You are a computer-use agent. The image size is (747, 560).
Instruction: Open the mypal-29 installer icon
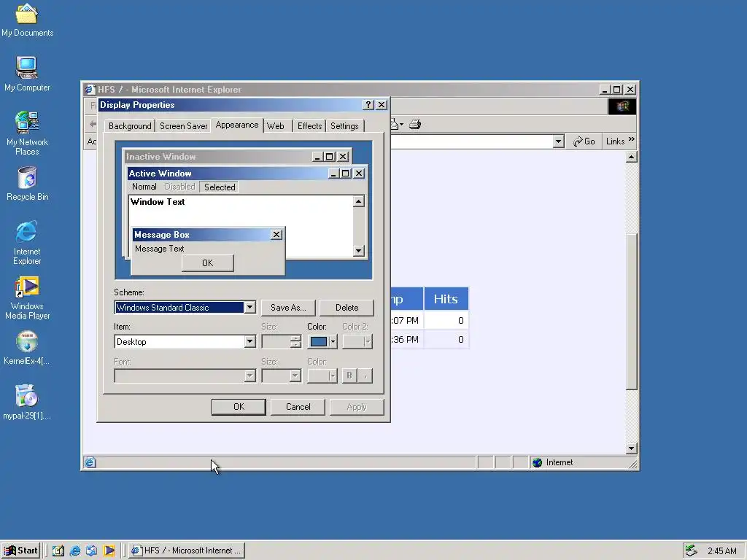pos(27,402)
